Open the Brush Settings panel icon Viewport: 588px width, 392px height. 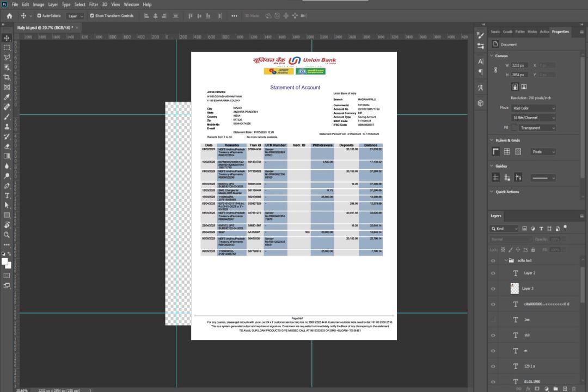pyautogui.click(x=480, y=35)
